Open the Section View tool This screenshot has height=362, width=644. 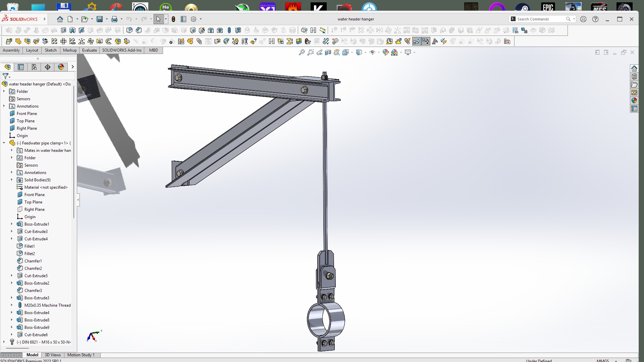[x=328, y=52]
